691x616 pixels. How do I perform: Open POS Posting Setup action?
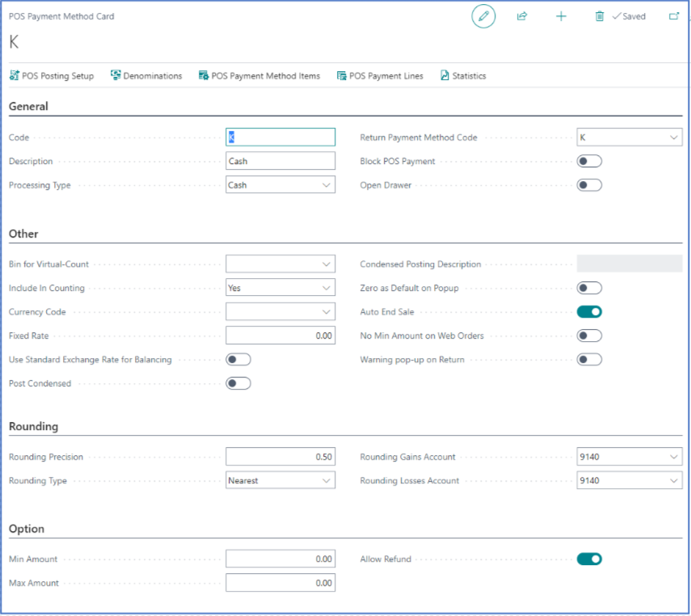[x=52, y=76]
